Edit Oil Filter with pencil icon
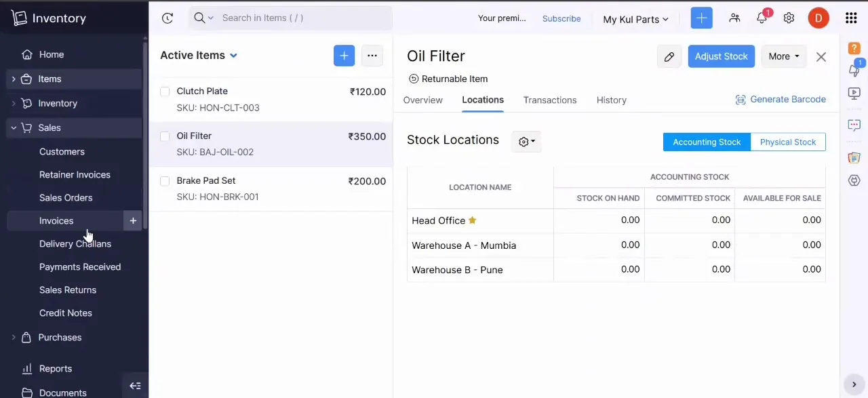Screen dimensions: 868x398 669,57
